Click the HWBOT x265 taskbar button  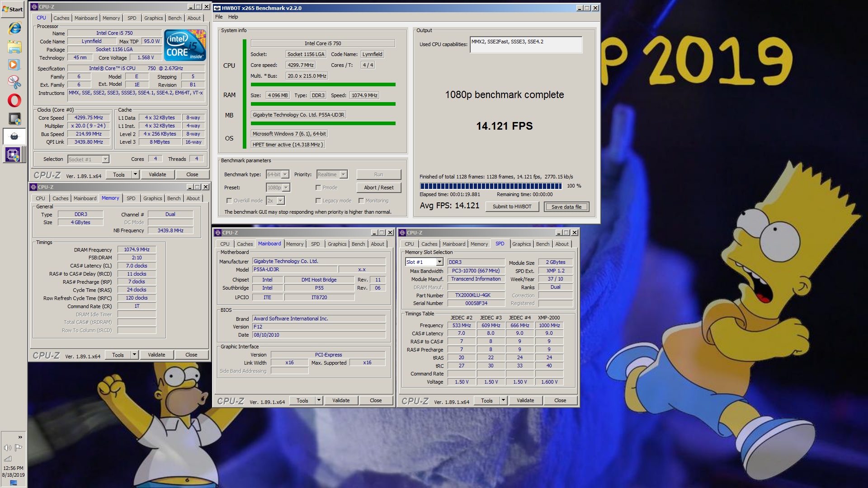click(x=14, y=136)
